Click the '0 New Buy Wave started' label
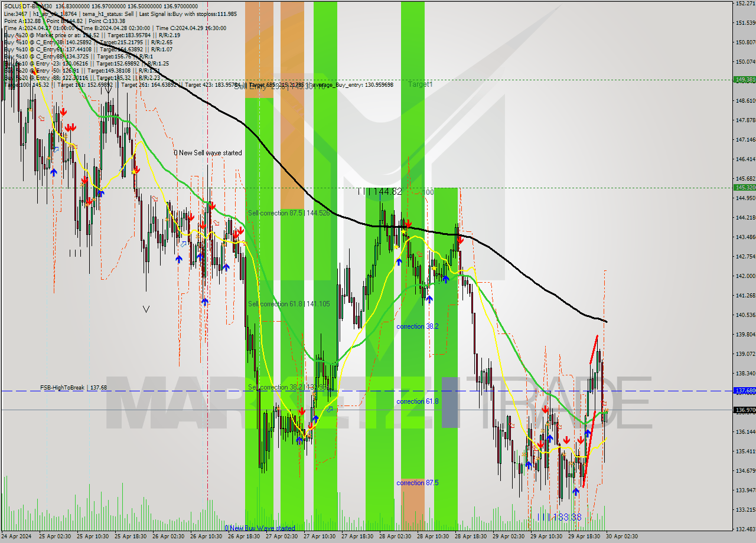This screenshot has width=756, height=543. [260, 528]
